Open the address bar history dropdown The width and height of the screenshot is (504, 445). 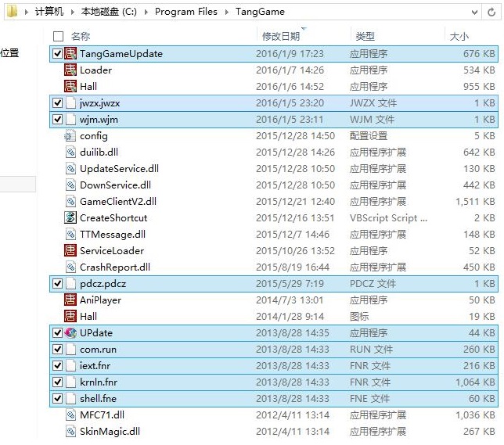(473, 12)
